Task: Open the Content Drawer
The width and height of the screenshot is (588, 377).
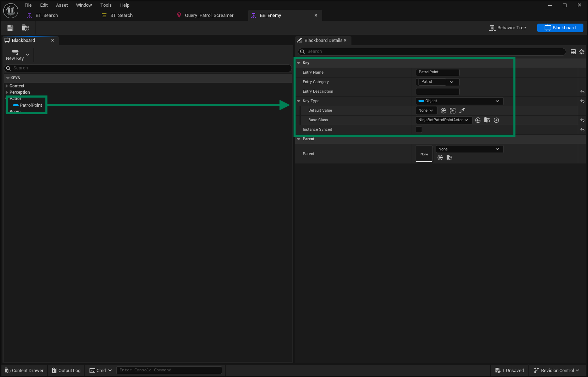Action: pyautogui.click(x=24, y=370)
